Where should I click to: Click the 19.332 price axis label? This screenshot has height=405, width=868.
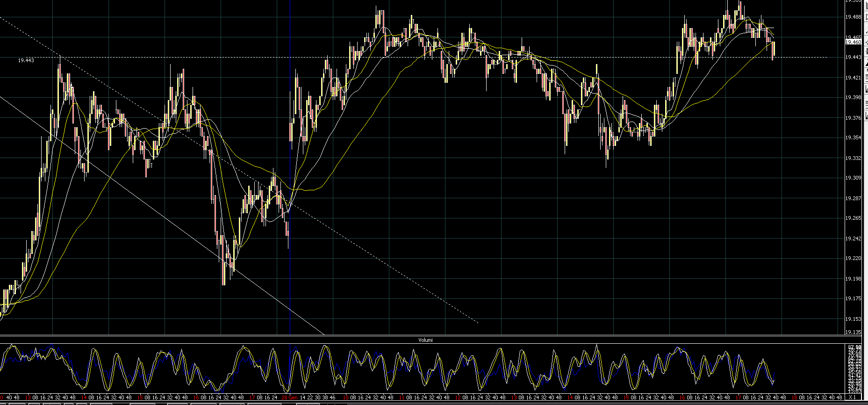853,158
